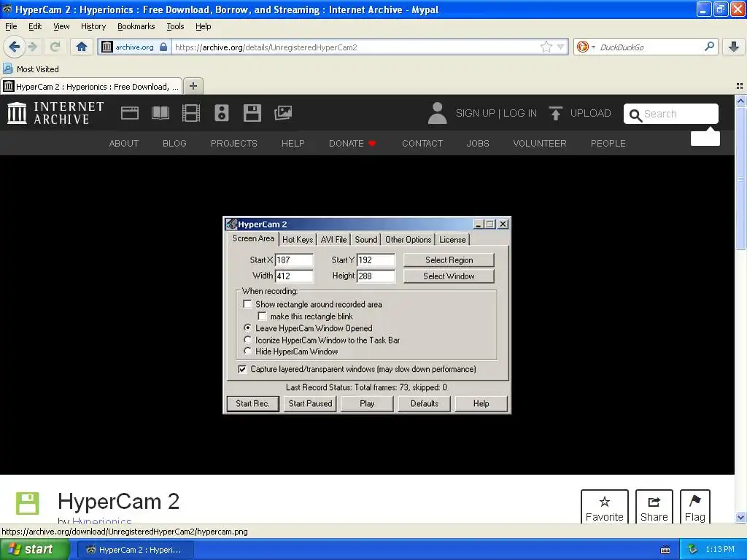747x560 pixels.
Task: Click the PEOPLE link
Action: coord(608,144)
